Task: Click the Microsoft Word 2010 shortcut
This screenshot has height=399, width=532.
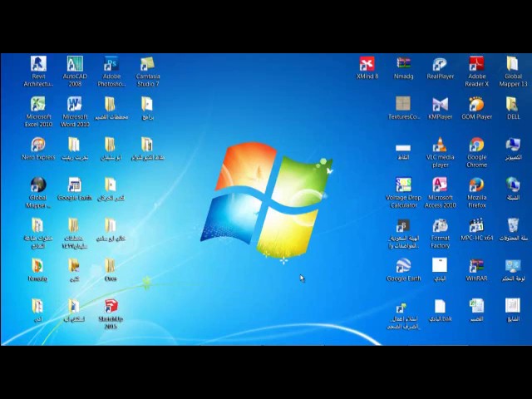Action: (75, 111)
